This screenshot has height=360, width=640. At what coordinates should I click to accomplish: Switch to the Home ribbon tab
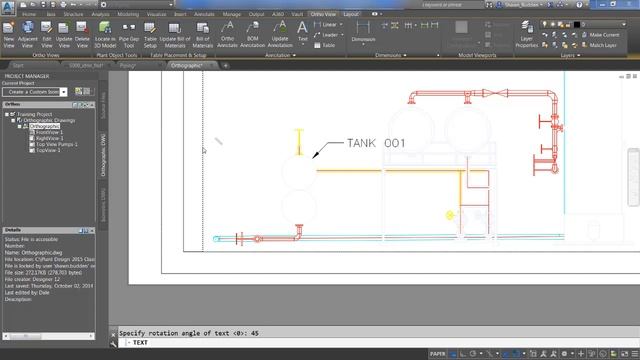click(x=29, y=14)
